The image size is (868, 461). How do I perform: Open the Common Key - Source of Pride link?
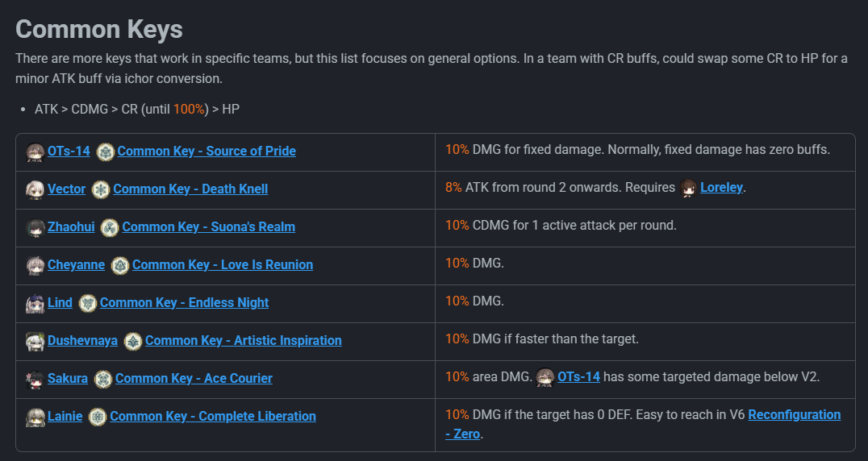pos(207,151)
